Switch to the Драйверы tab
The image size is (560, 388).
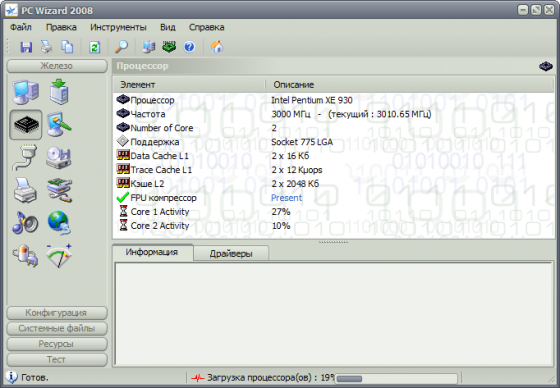point(231,254)
